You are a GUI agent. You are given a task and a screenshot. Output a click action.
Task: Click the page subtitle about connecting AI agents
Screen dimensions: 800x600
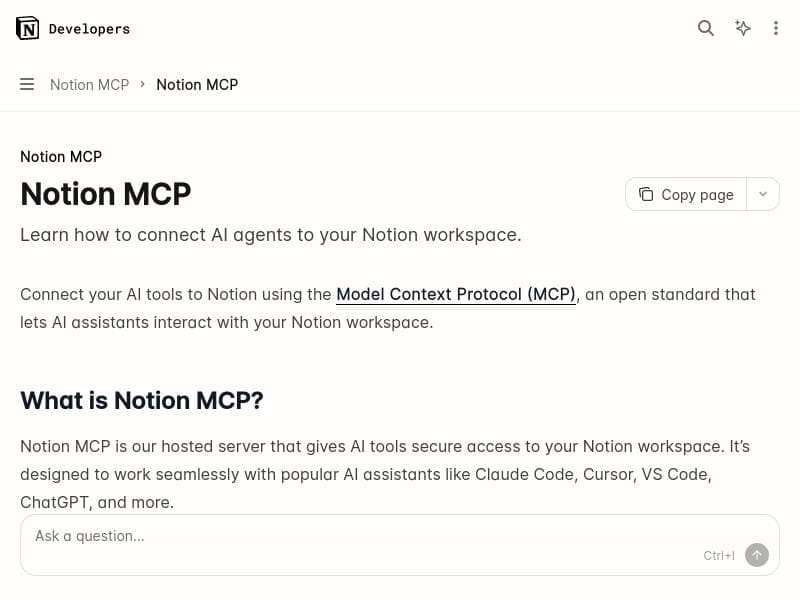270,235
